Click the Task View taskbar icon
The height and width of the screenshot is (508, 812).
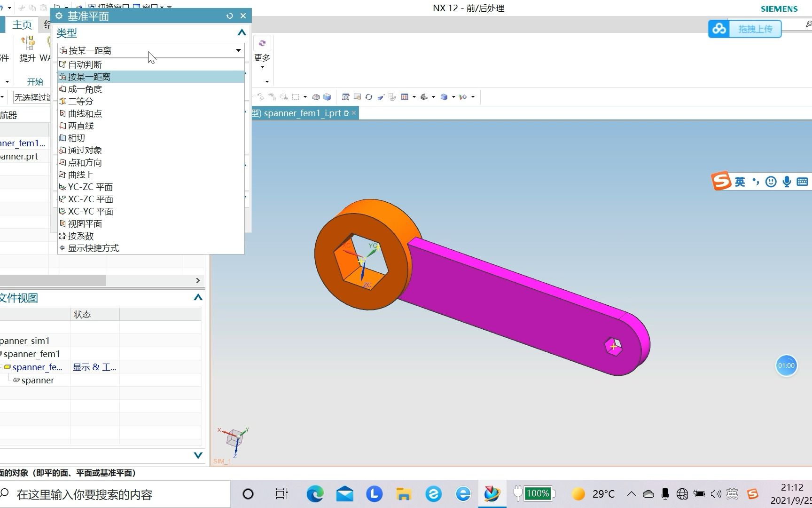coord(281,494)
